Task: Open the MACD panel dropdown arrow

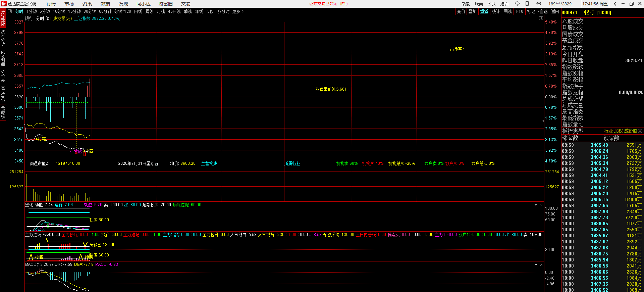Action: tap(536, 264)
